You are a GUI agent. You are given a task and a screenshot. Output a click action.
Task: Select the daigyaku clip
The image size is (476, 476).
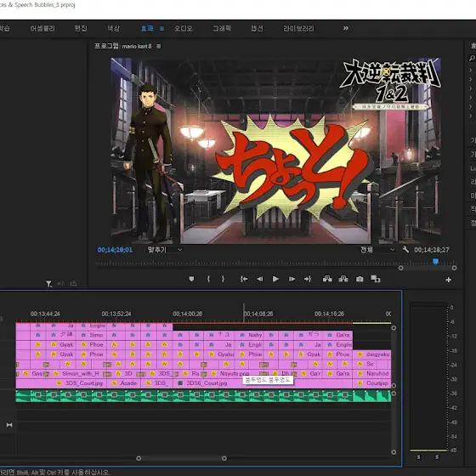[x=372, y=354]
